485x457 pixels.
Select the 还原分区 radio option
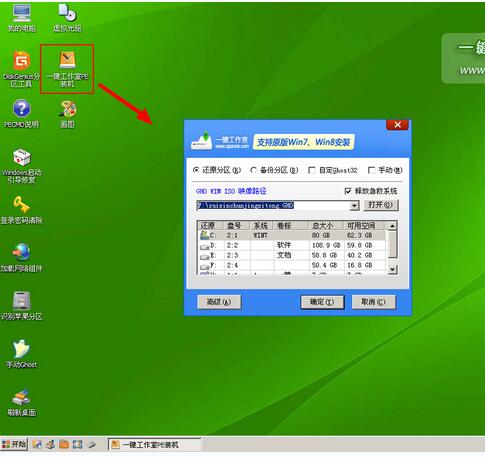[x=217, y=170]
